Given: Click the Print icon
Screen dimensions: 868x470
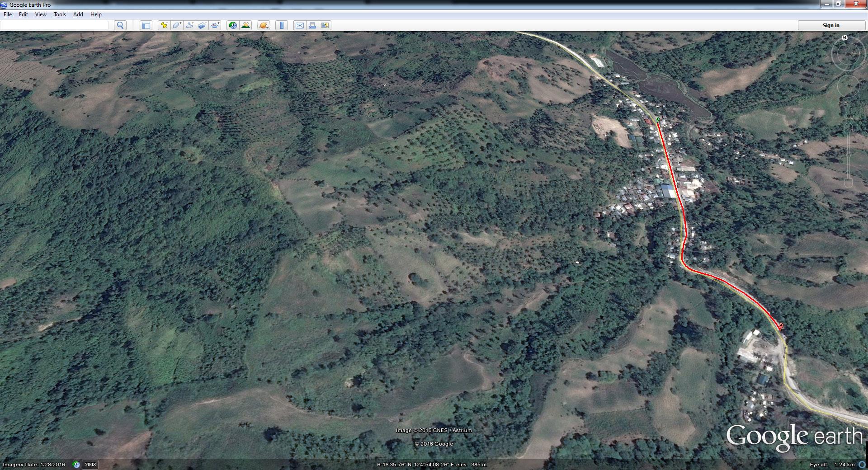Looking at the screenshot, I should (x=312, y=25).
